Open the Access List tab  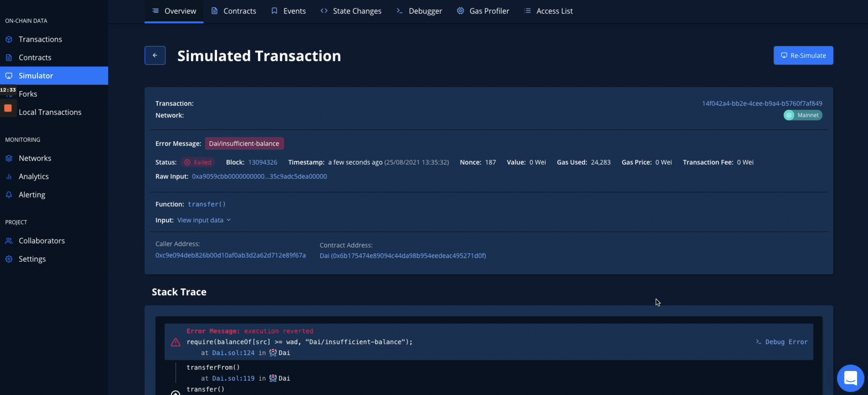click(x=548, y=11)
